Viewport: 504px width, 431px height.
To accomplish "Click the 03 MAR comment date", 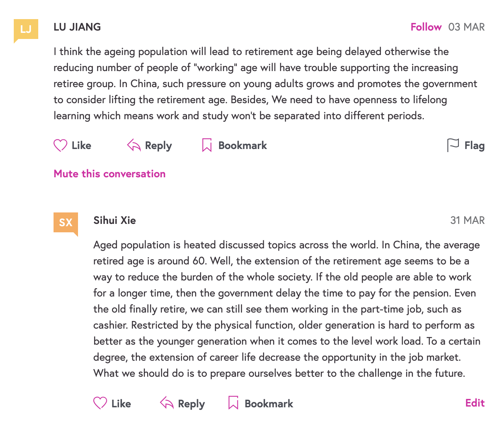I will pos(467,27).
